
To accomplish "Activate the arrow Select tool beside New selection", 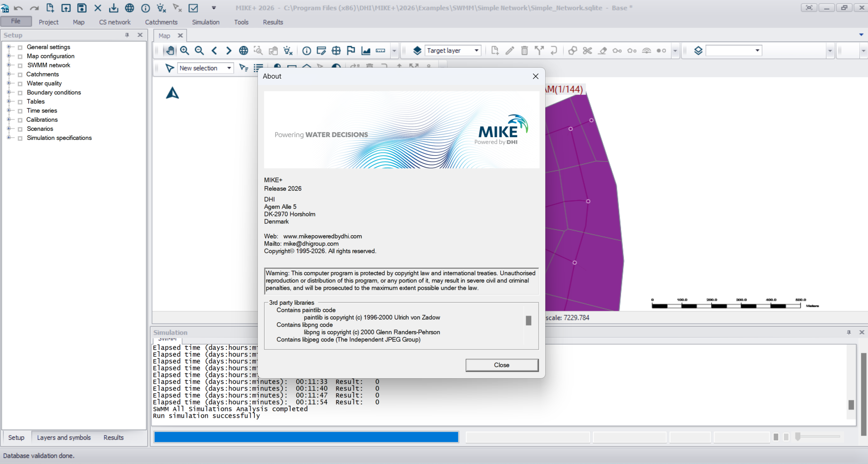I will click(x=170, y=68).
